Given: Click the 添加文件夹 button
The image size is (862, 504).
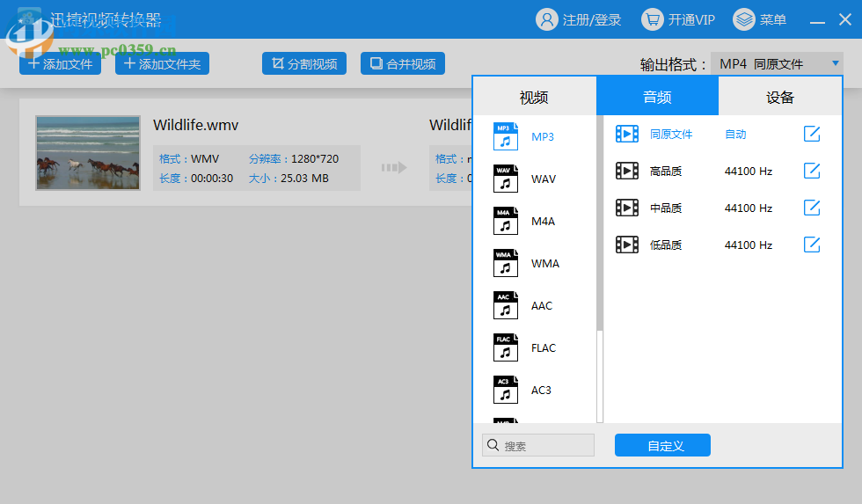Looking at the screenshot, I should click(x=162, y=63).
